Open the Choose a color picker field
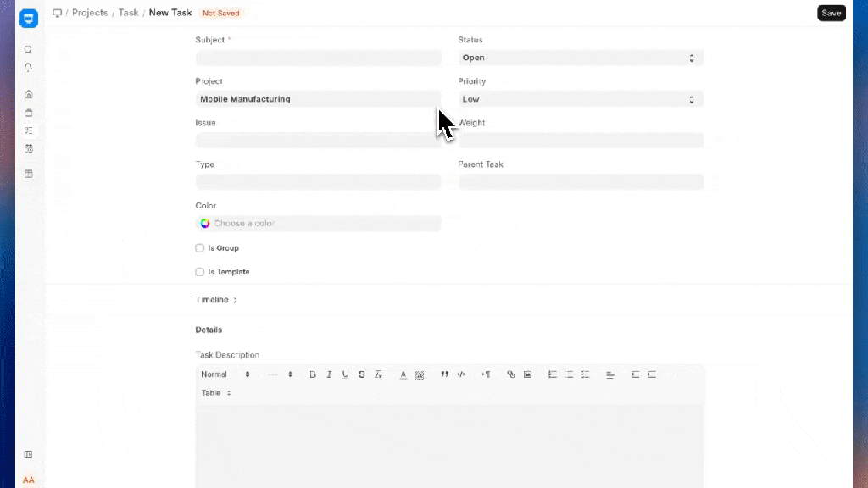 click(x=318, y=224)
